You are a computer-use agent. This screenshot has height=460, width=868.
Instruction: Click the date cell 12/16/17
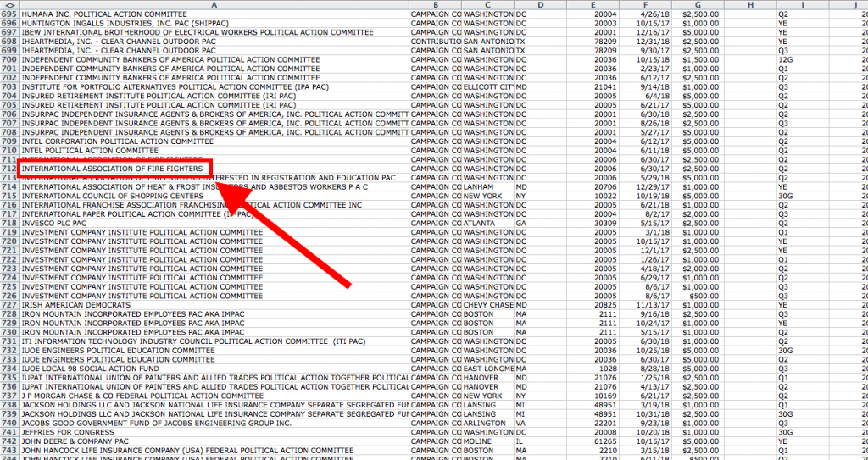pyautogui.click(x=645, y=33)
